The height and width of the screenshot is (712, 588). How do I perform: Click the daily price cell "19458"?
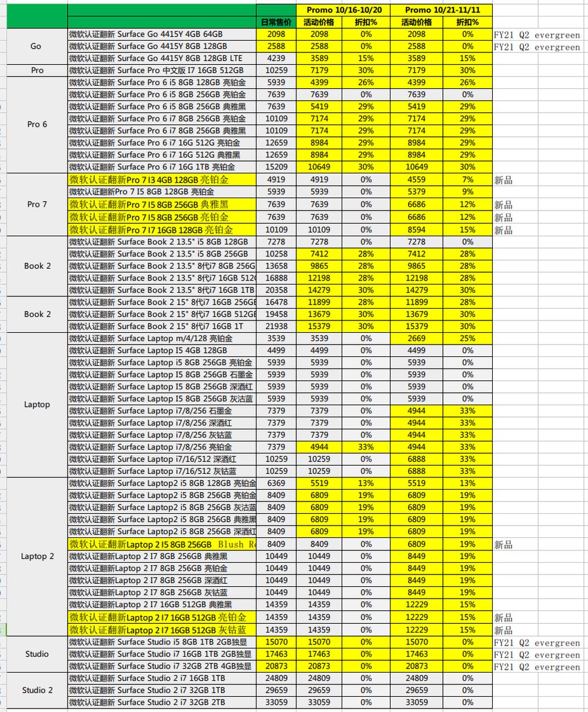coord(276,314)
